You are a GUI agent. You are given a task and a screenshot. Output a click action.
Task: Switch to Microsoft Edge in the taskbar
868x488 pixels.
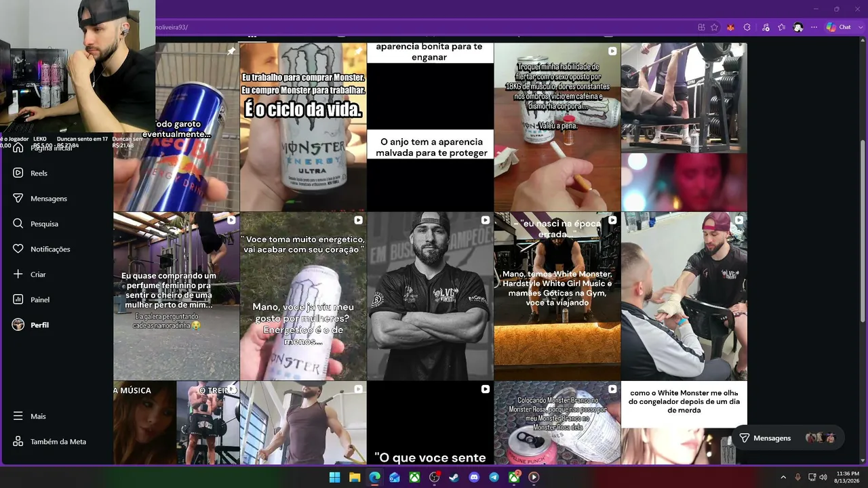375,477
